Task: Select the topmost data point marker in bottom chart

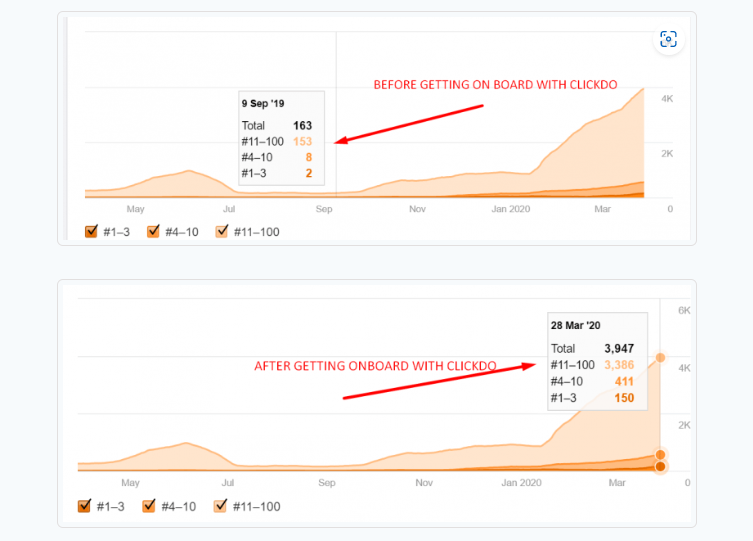Action: point(660,358)
